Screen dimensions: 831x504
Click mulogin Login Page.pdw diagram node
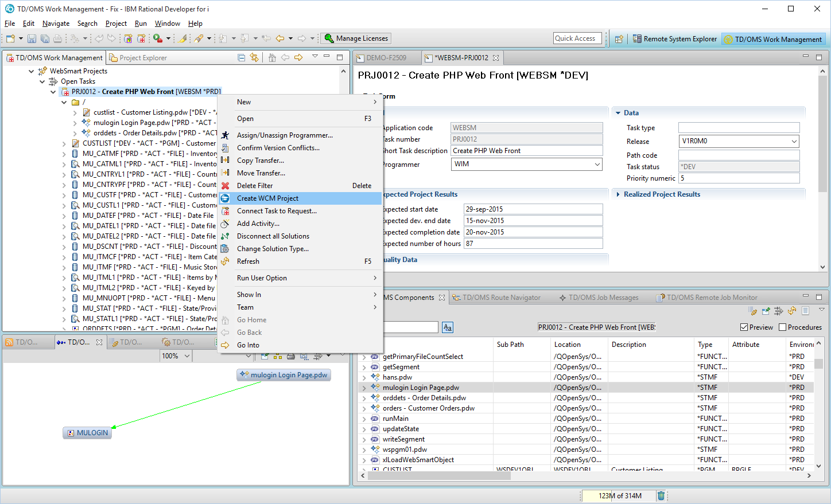tap(284, 375)
